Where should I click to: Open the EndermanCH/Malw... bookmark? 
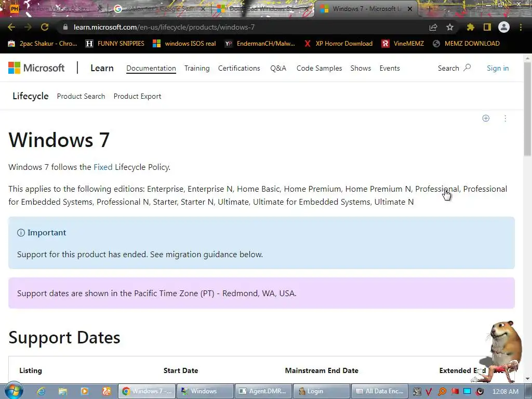260,44
